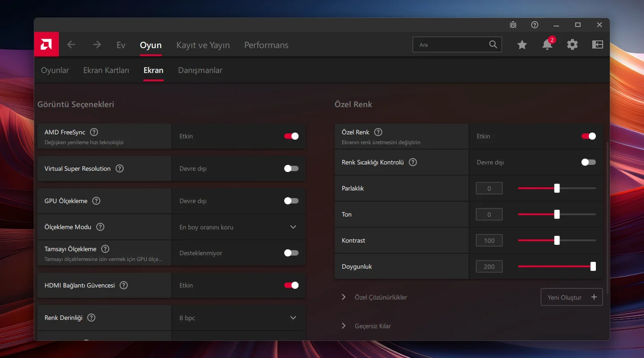Open the notifications bell icon
The width and height of the screenshot is (644, 358).
pyautogui.click(x=547, y=44)
